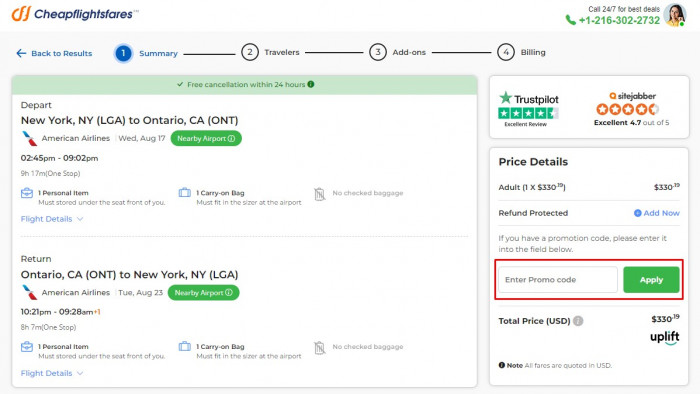Click the green phone icon
The width and height of the screenshot is (700, 394).
pos(571,20)
